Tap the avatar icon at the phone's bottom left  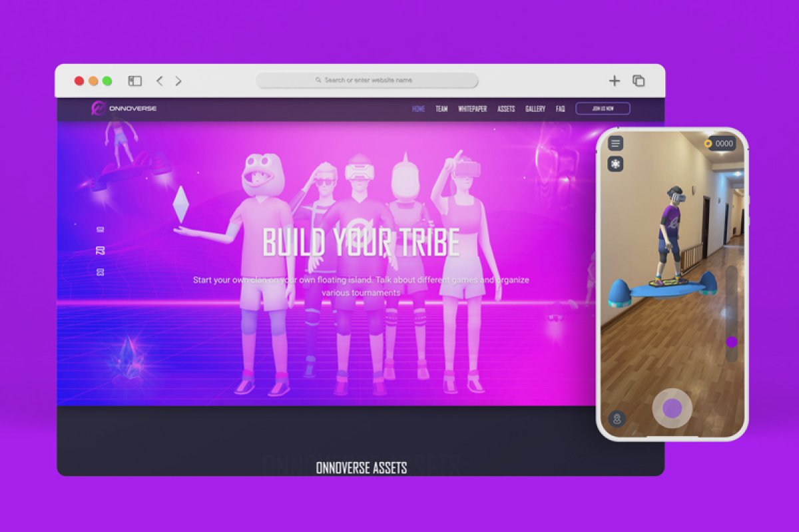[x=617, y=419]
